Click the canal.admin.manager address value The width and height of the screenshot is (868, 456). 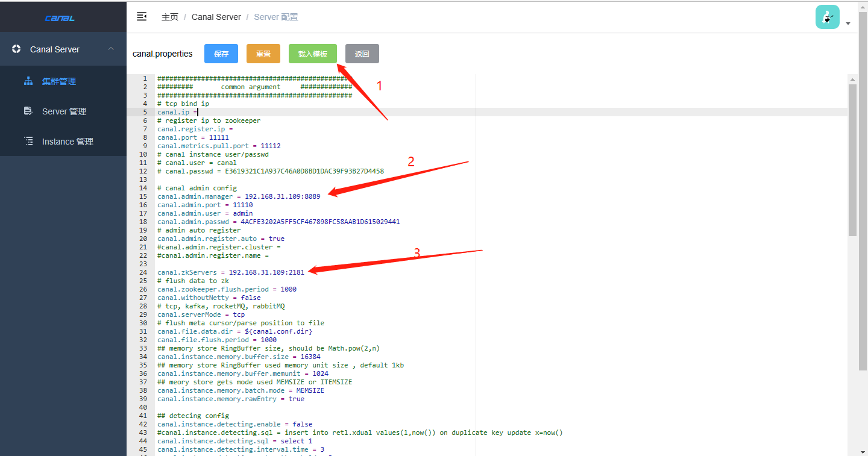pos(283,196)
